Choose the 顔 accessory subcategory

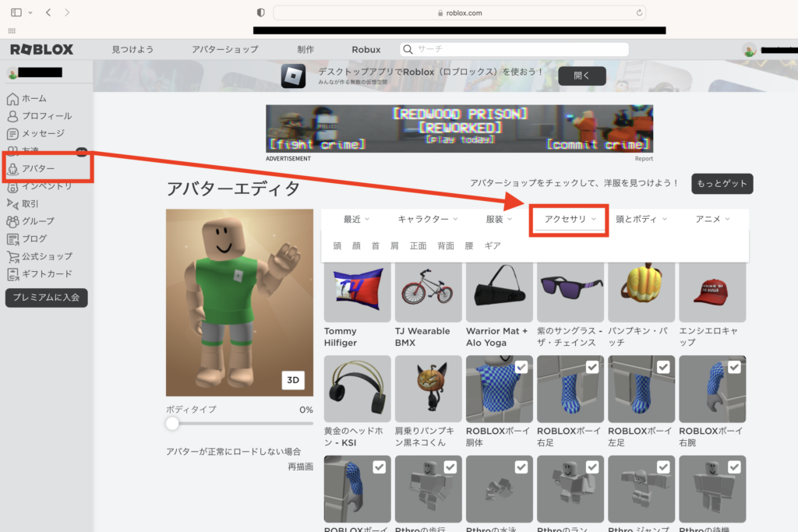tap(356, 246)
